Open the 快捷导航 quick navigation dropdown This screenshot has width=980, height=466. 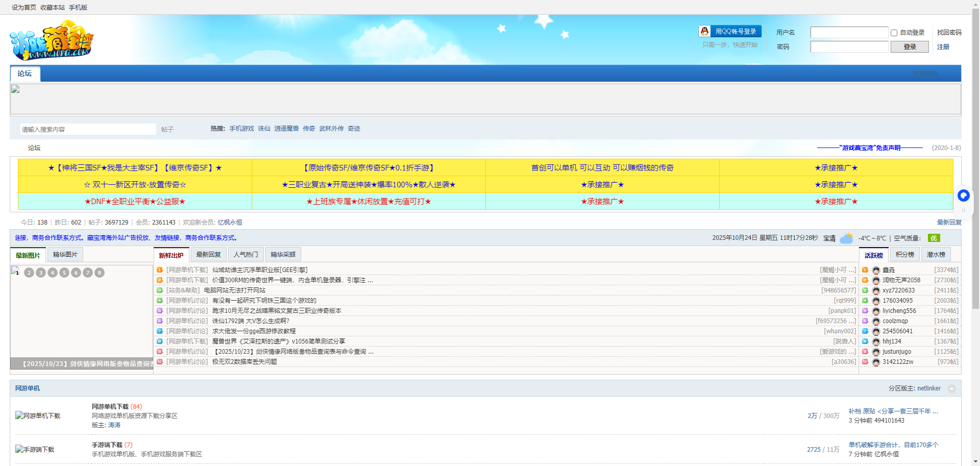(x=925, y=73)
